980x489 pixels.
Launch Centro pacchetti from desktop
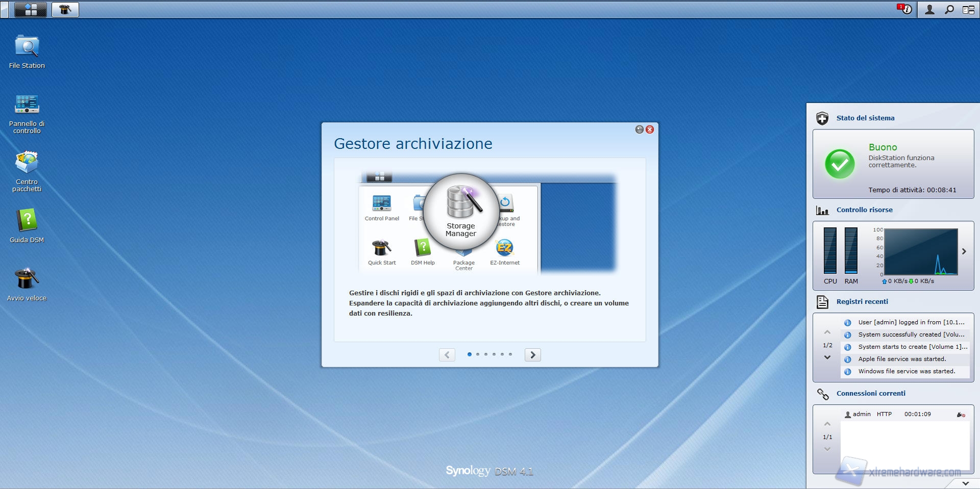pyautogui.click(x=27, y=163)
